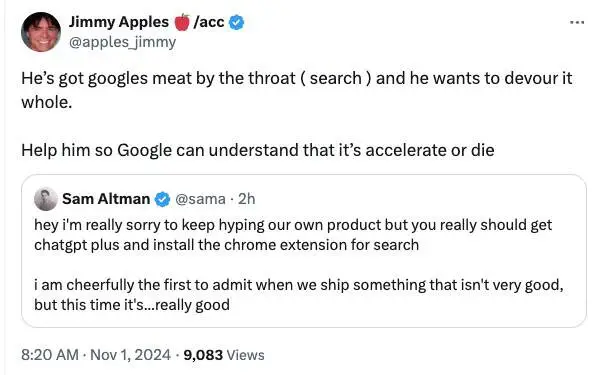
Task: Click the Sam Altman name in quote
Action: tap(106, 199)
